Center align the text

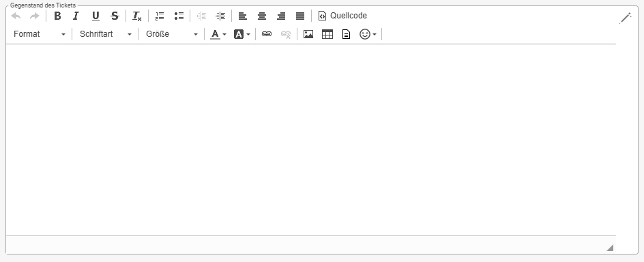[262, 16]
